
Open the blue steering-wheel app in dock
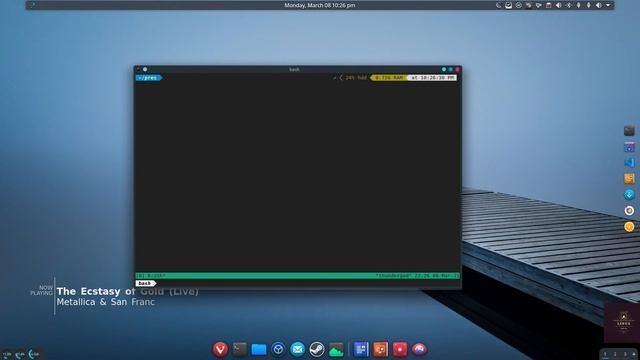(278, 349)
